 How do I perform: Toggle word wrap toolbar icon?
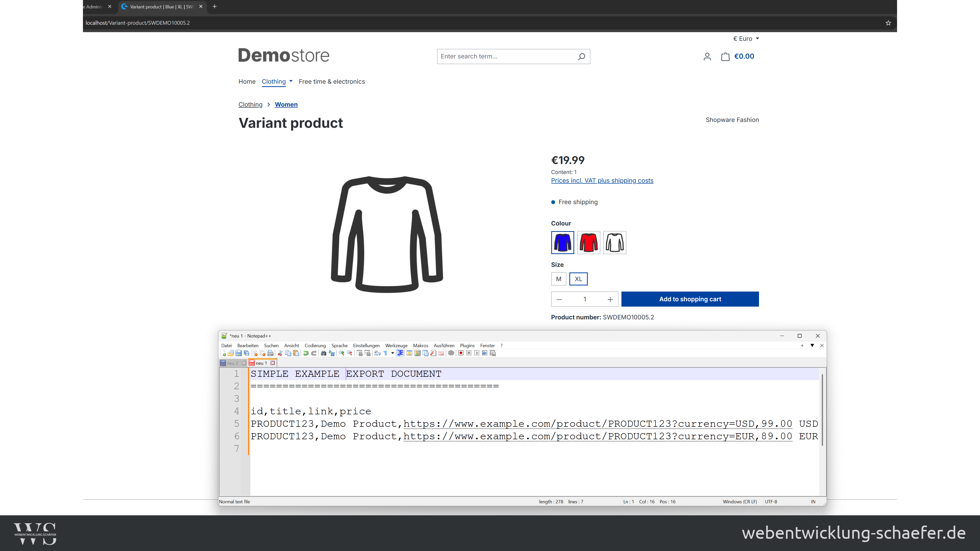click(x=378, y=353)
